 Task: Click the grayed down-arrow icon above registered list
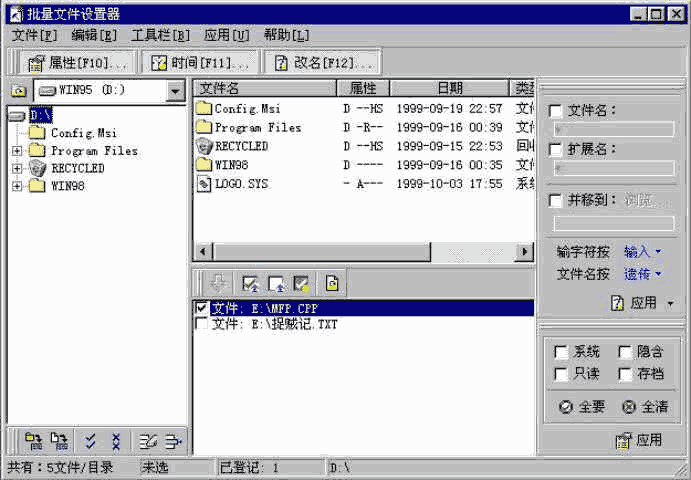pyautogui.click(x=220, y=284)
